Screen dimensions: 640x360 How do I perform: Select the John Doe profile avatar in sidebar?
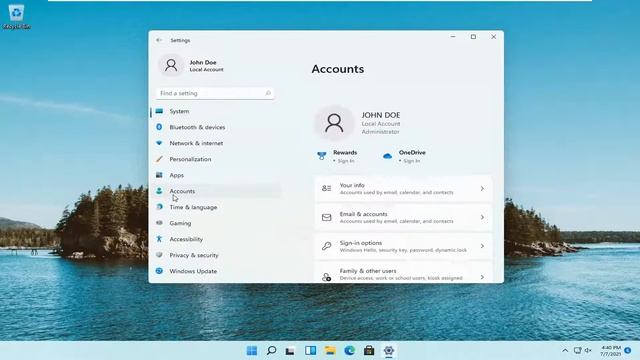(171, 65)
